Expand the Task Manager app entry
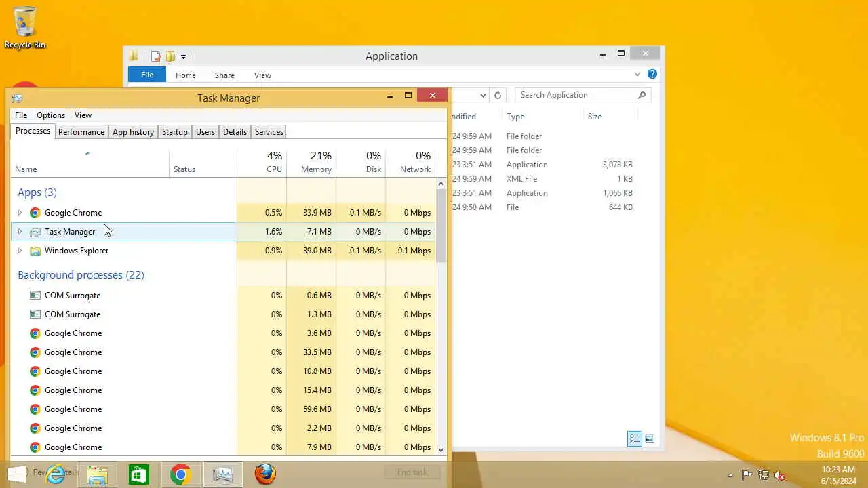868x488 pixels. click(x=20, y=232)
